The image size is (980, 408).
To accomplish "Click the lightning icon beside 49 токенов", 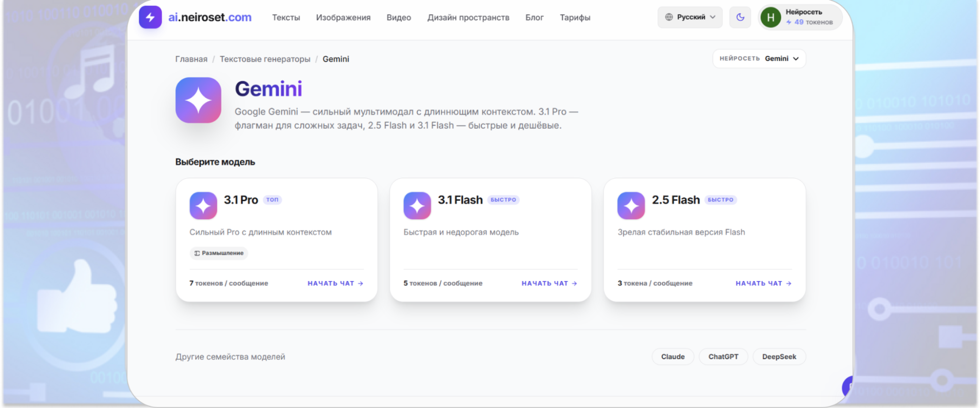I will pos(789,22).
